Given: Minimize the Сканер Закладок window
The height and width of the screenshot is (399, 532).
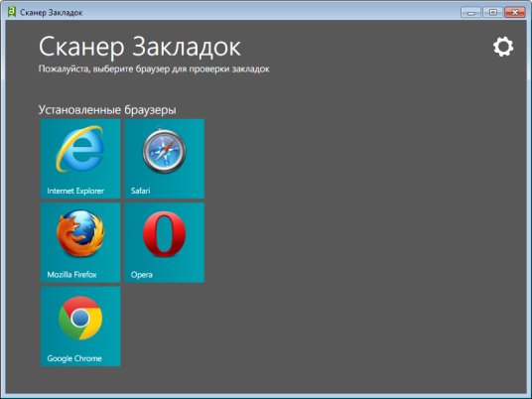Looking at the screenshot, I should click(470, 12).
